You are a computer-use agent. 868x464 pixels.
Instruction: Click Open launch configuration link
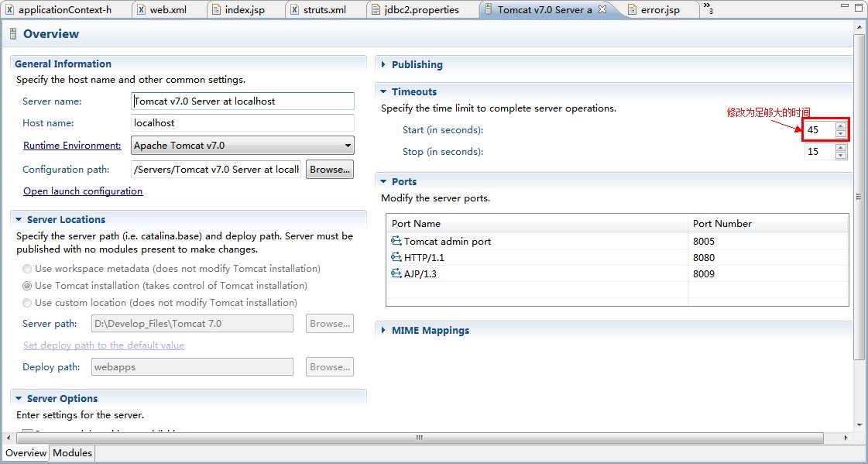coord(83,191)
